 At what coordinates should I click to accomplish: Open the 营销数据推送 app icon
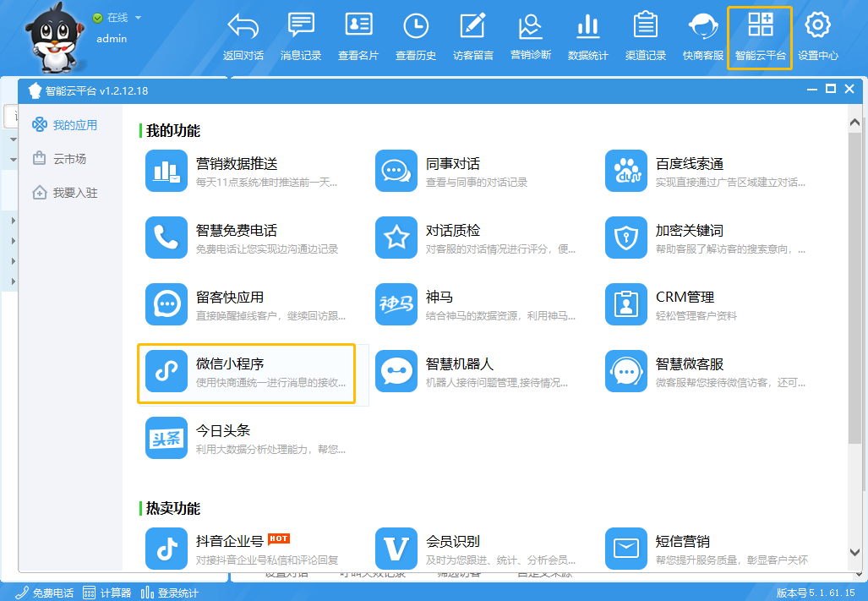coord(167,171)
